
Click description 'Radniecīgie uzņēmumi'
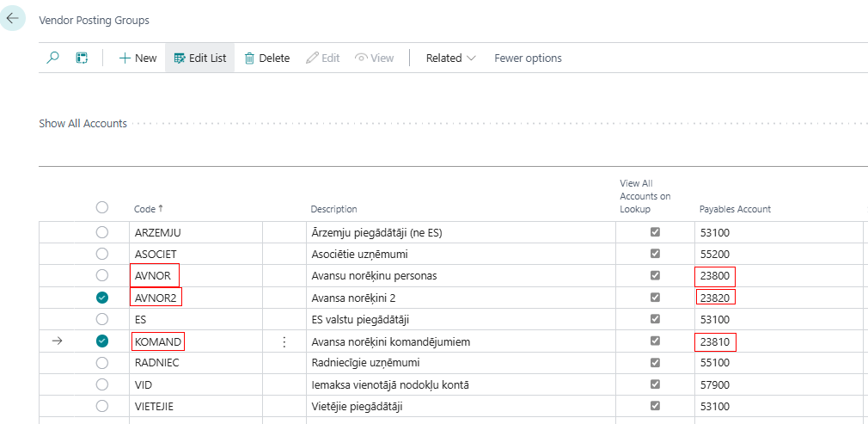pos(365,363)
